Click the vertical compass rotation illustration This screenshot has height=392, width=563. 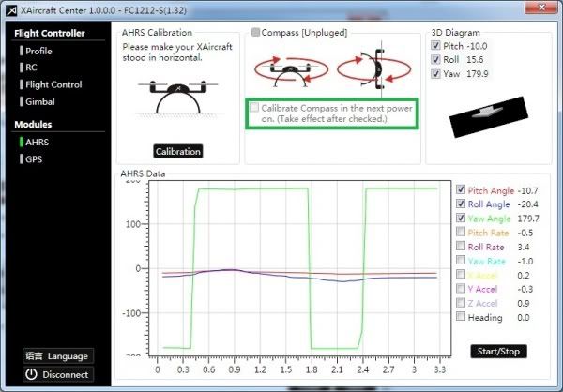(x=374, y=68)
